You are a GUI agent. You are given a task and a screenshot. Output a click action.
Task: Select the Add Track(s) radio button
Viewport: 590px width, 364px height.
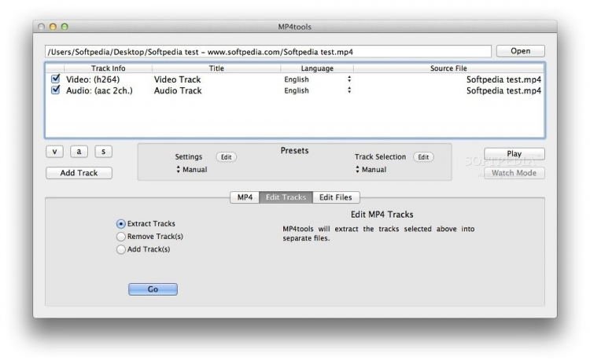121,250
